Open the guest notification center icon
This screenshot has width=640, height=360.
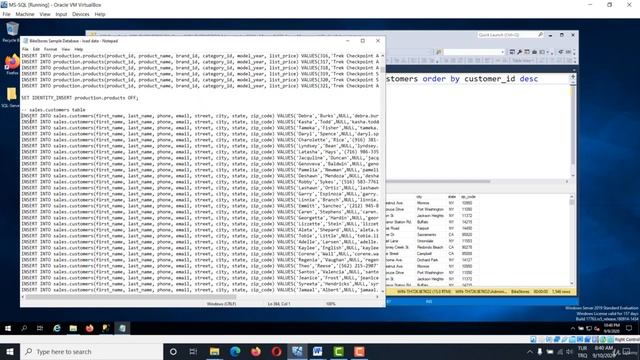pos(629,328)
